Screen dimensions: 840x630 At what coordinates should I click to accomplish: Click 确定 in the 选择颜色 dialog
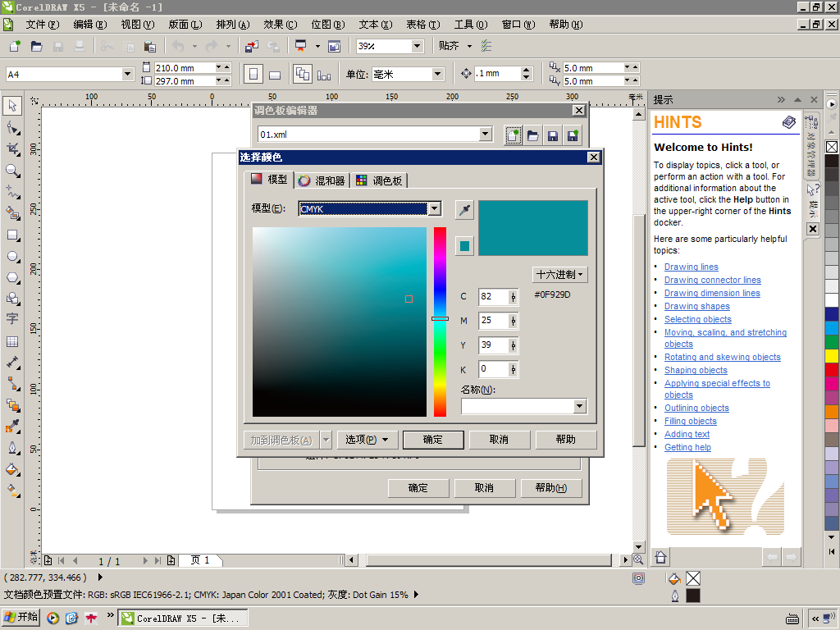(x=433, y=440)
